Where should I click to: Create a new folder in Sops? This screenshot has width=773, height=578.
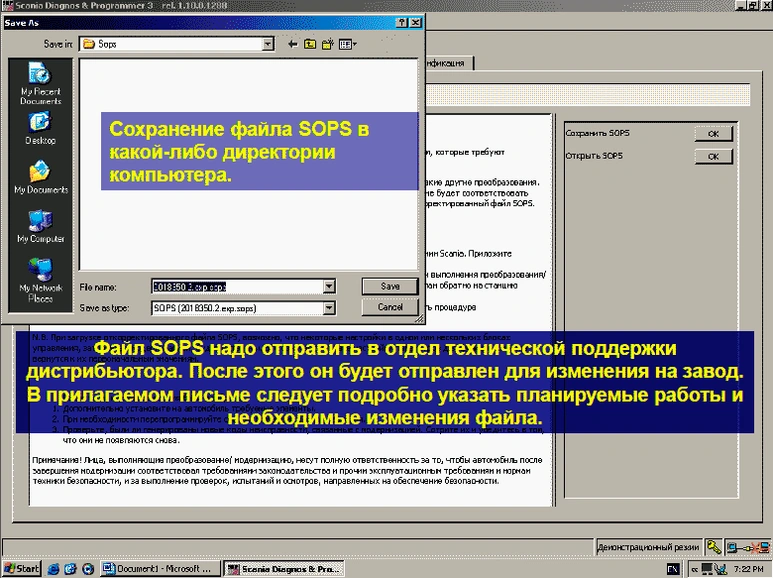coord(328,44)
